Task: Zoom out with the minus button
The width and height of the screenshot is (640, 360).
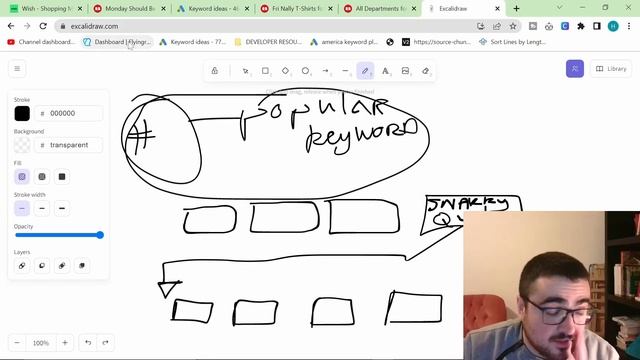Action: (x=17, y=343)
